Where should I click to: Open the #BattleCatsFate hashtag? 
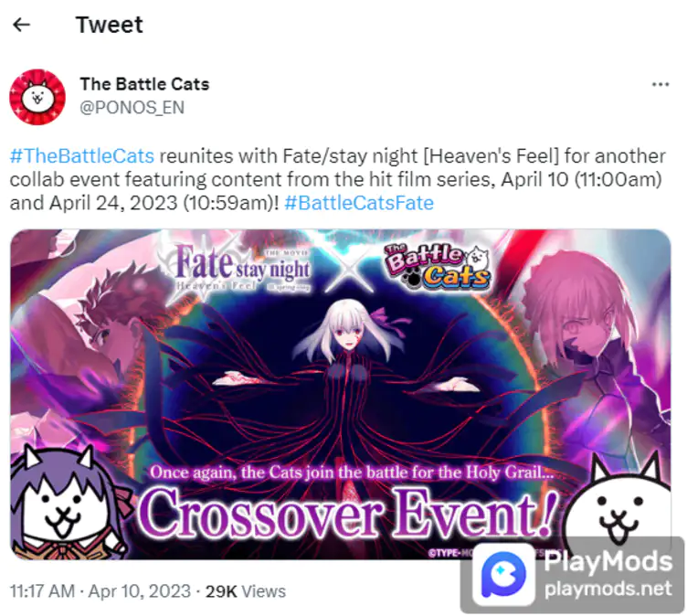coord(359,203)
